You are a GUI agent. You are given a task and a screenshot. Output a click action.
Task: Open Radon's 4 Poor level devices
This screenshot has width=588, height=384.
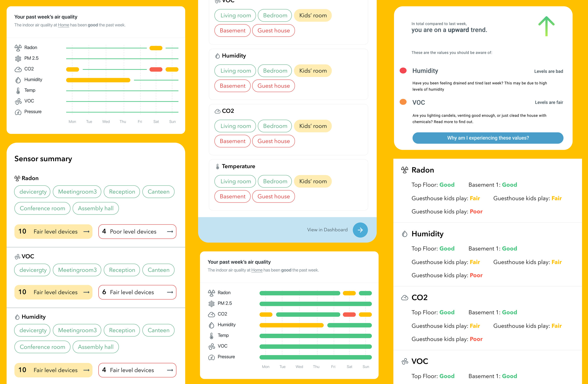pyautogui.click(x=137, y=231)
